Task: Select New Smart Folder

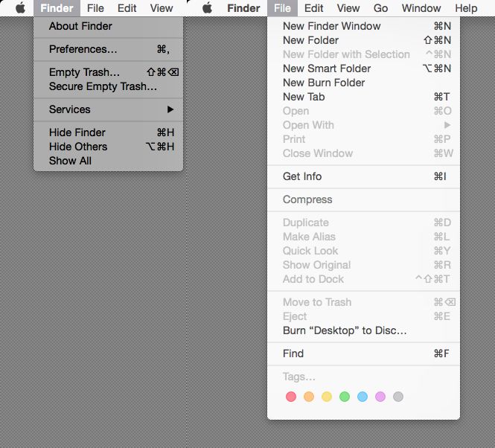Action: pyautogui.click(x=327, y=68)
